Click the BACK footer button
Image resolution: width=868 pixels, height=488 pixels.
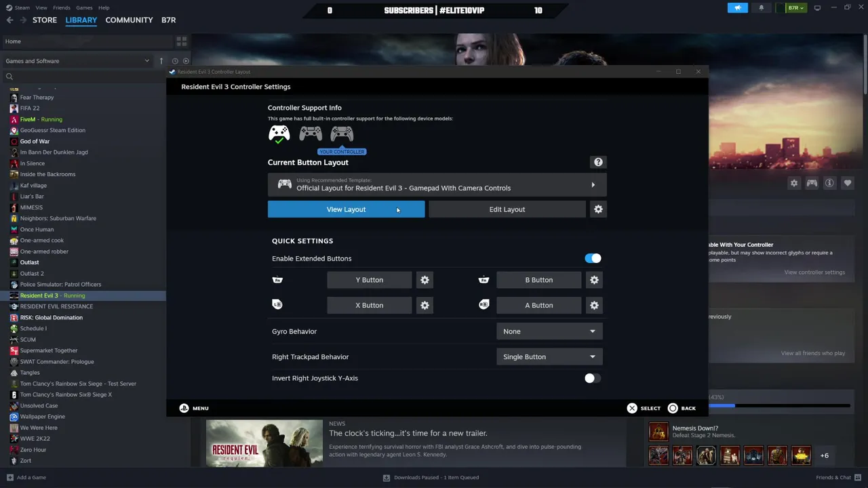click(x=682, y=408)
